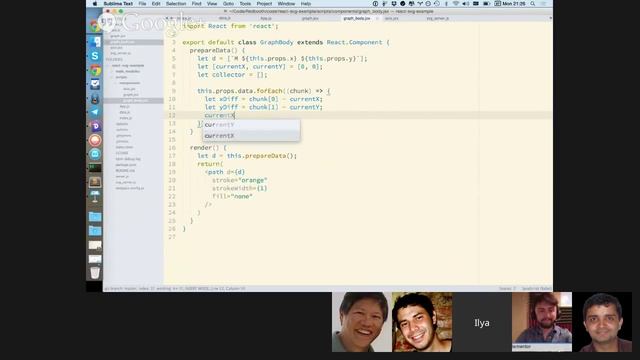Image resolution: width=640 pixels, height=360 pixels.
Task: Click the Hangouts quote icon overlay
Action: tap(107, 22)
